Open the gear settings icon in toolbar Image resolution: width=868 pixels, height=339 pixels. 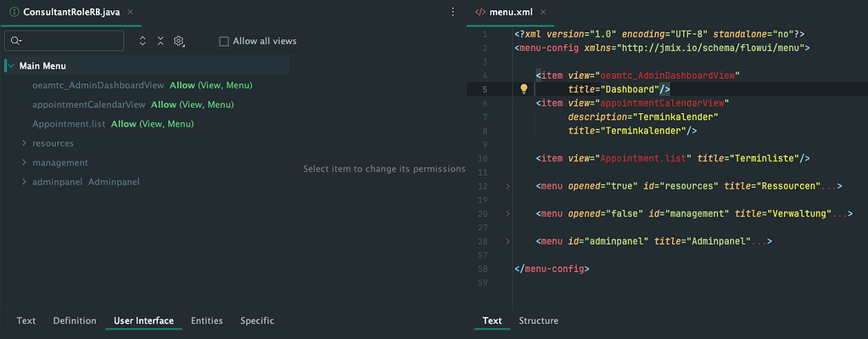(179, 41)
